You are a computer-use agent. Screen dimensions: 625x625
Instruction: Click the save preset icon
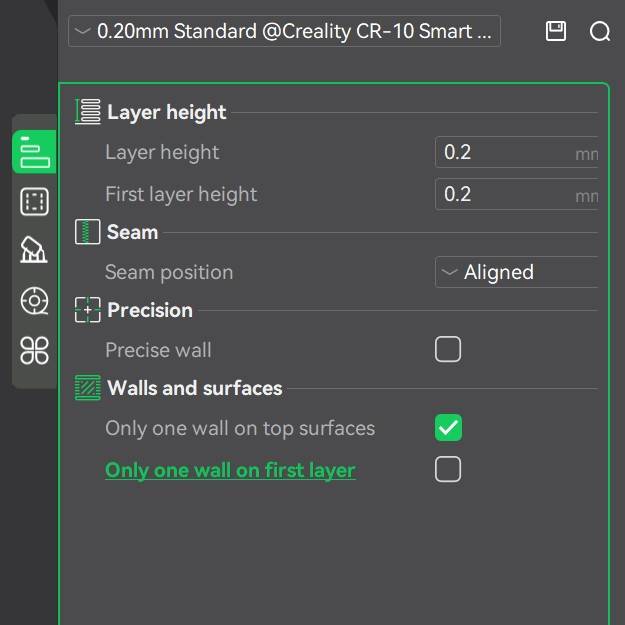click(x=556, y=31)
